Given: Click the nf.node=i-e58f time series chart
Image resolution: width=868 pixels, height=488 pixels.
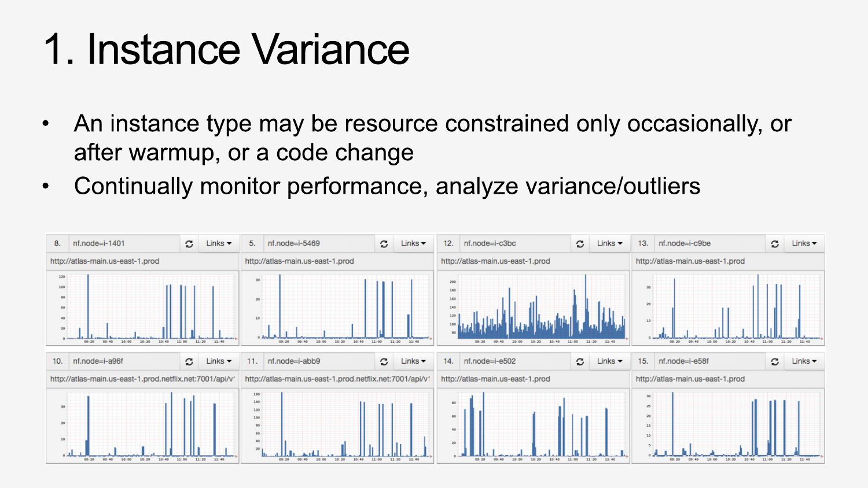Looking at the screenshot, I should (728, 425).
